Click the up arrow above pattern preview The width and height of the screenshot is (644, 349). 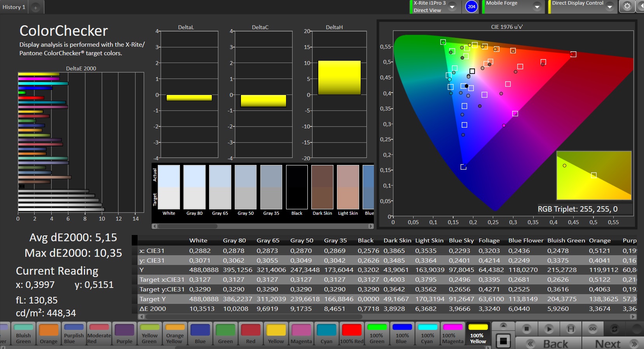[503, 325]
